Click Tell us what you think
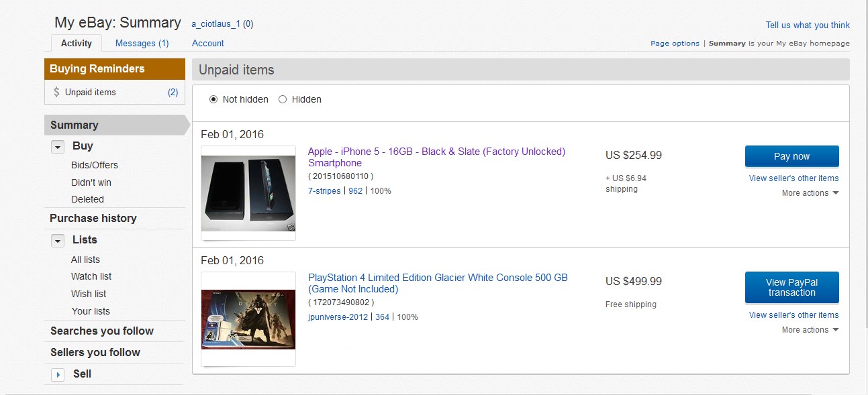Image resolution: width=868 pixels, height=395 pixels. point(808,25)
